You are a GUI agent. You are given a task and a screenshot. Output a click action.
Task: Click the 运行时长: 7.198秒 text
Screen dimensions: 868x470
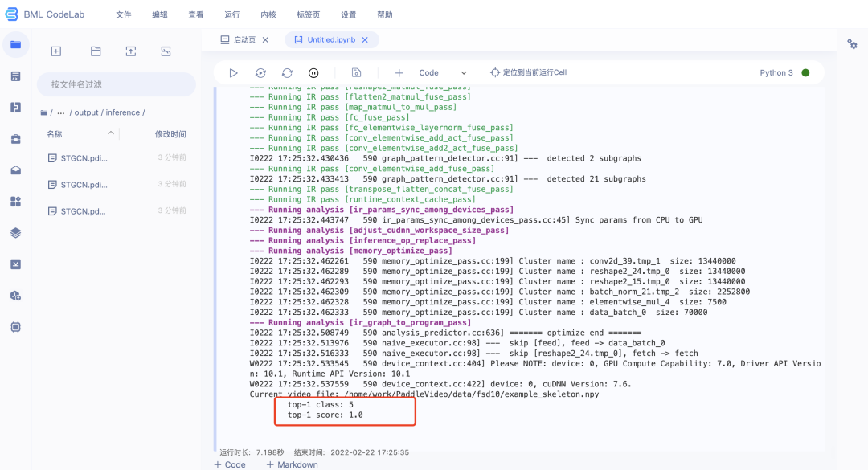tap(252, 452)
